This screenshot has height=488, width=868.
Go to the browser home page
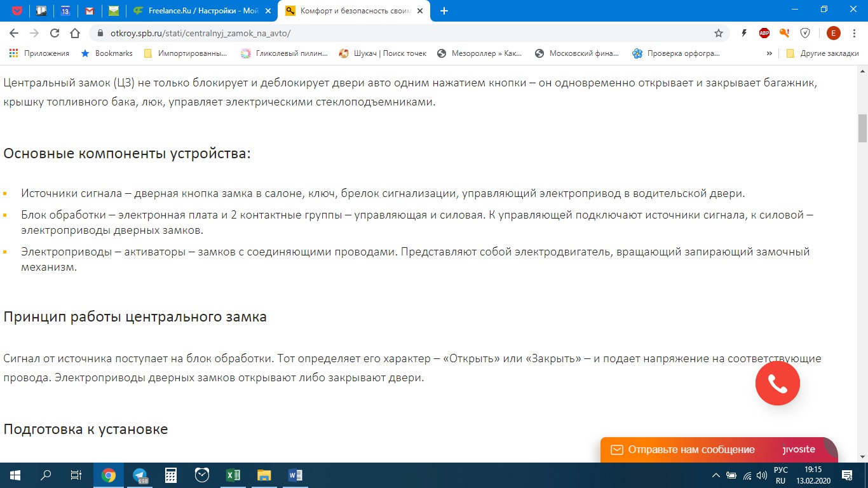(75, 33)
